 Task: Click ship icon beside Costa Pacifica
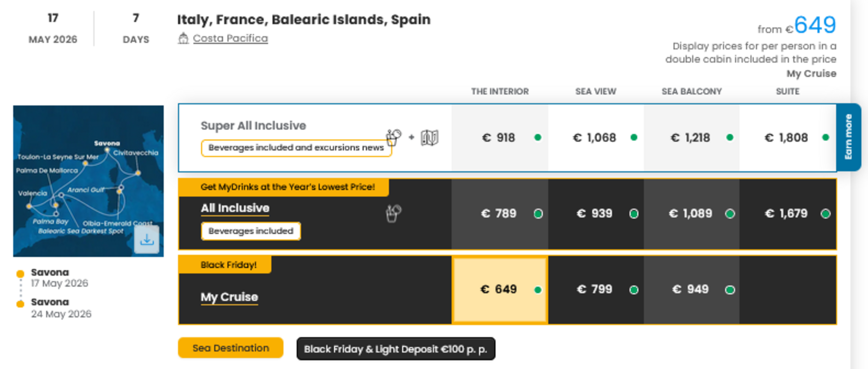tap(183, 38)
